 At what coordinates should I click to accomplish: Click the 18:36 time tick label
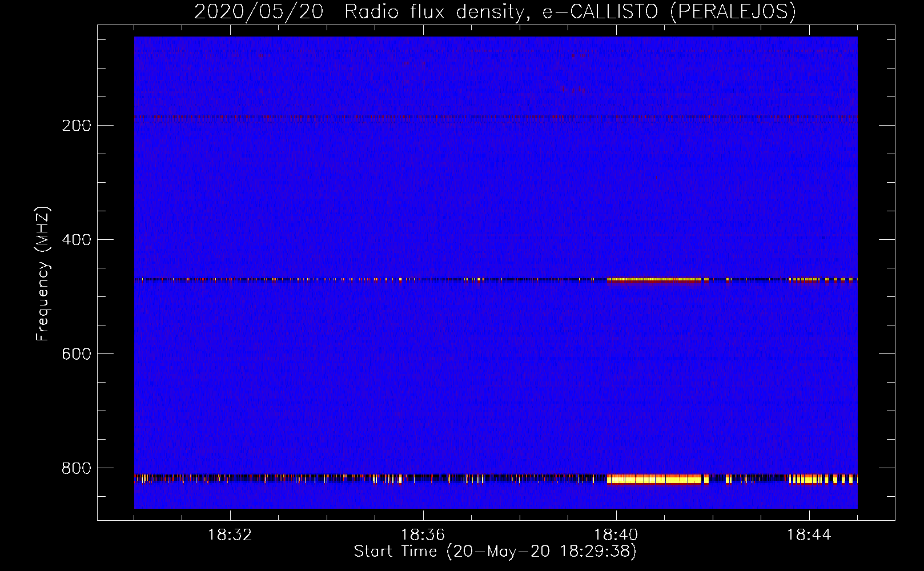coord(423,535)
